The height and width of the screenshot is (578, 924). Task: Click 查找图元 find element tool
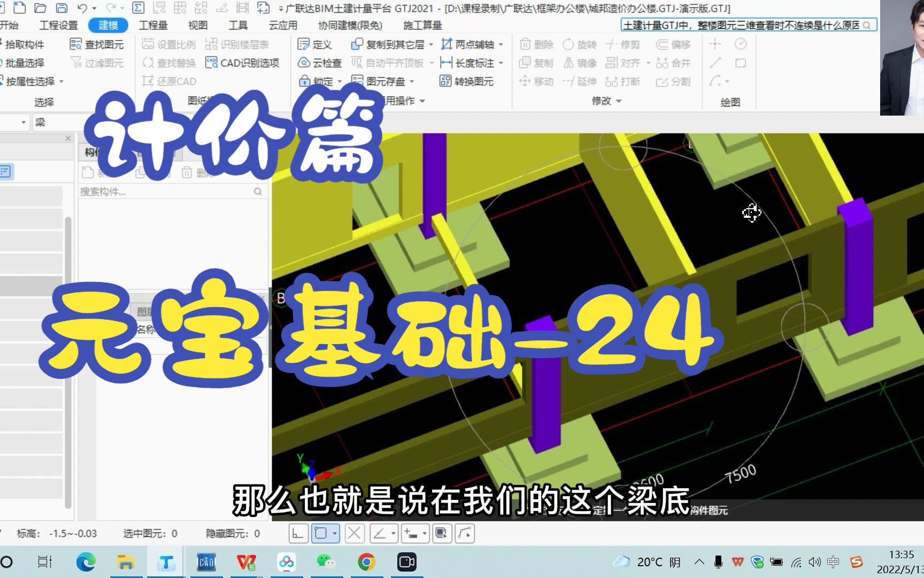point(97,44)
